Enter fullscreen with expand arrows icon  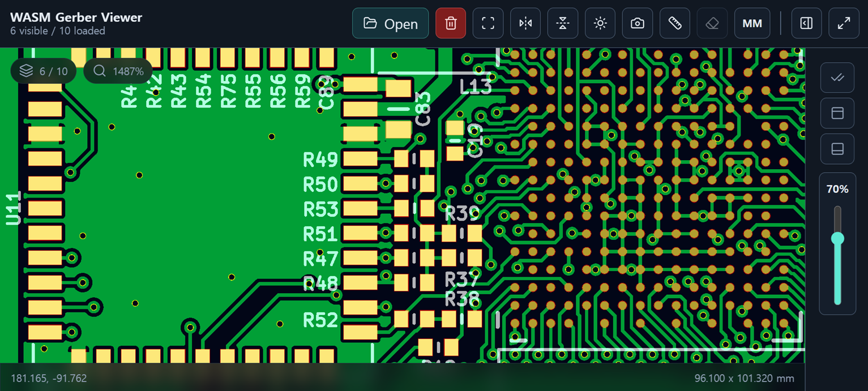point(844,23)
